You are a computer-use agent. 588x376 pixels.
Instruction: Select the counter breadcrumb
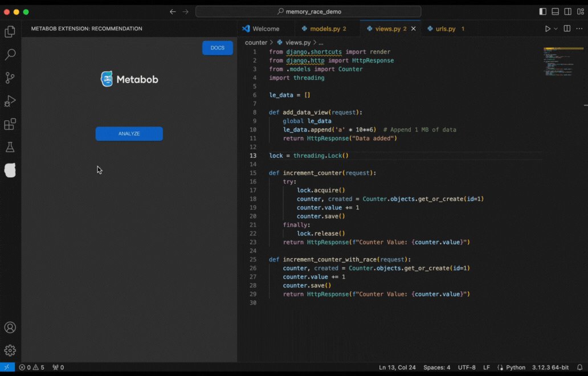pyautogui.click(x=256, y=43)
